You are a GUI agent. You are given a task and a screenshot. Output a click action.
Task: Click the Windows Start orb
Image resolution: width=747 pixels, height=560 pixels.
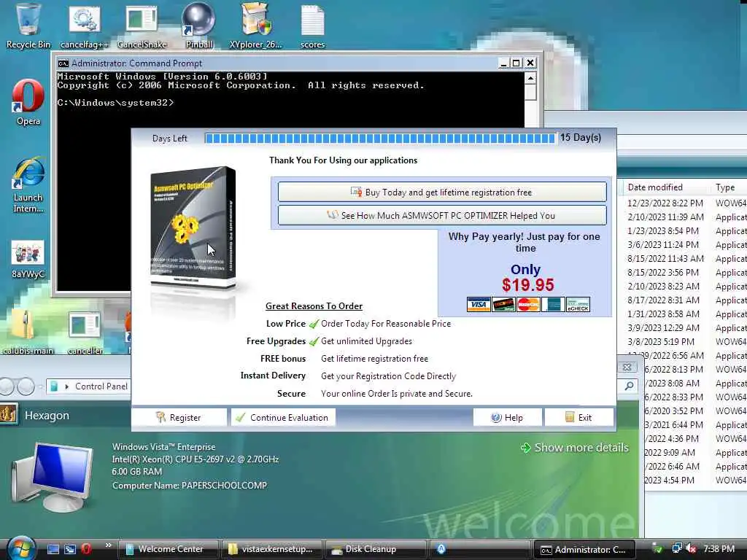(x=21, y=548)
